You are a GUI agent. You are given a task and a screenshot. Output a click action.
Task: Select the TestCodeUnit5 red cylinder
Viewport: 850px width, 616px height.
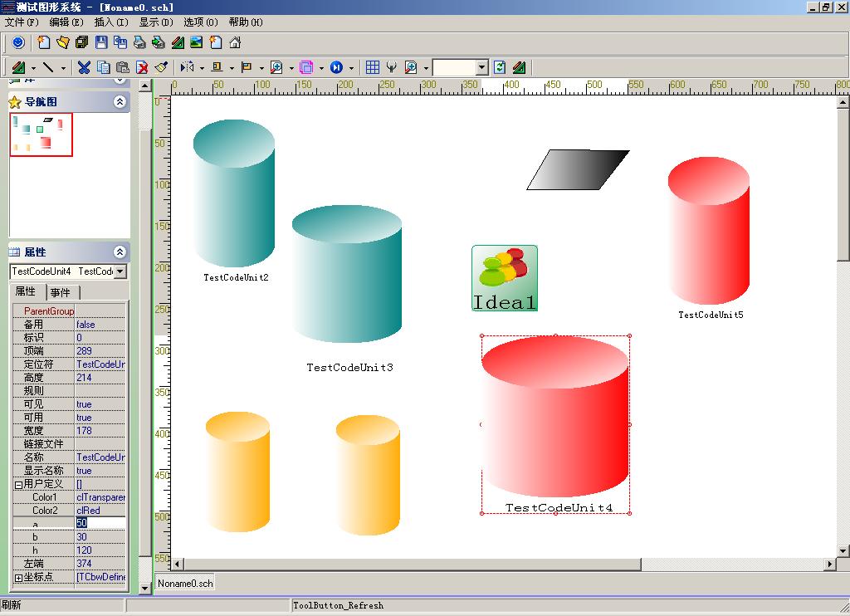click(709, 231)
